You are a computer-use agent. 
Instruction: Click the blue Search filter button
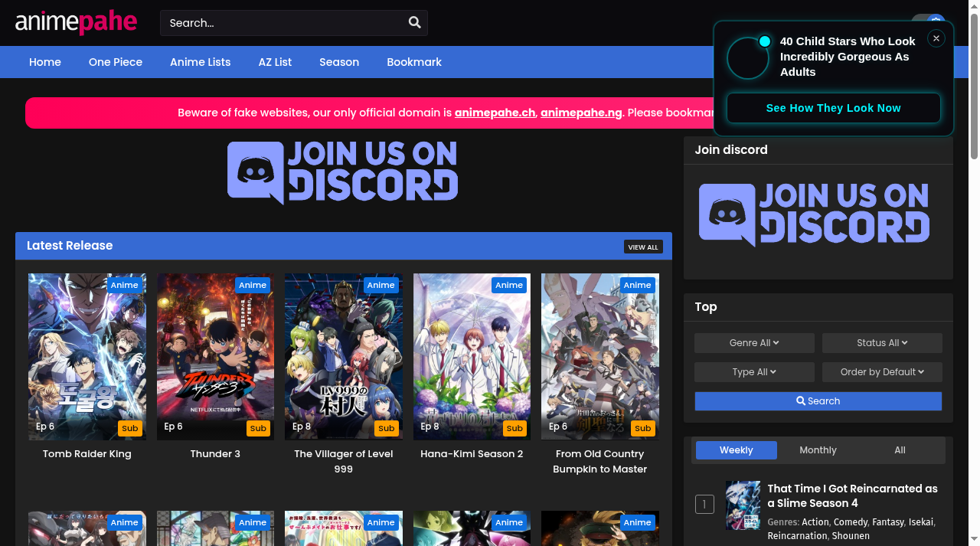[818, 401]
